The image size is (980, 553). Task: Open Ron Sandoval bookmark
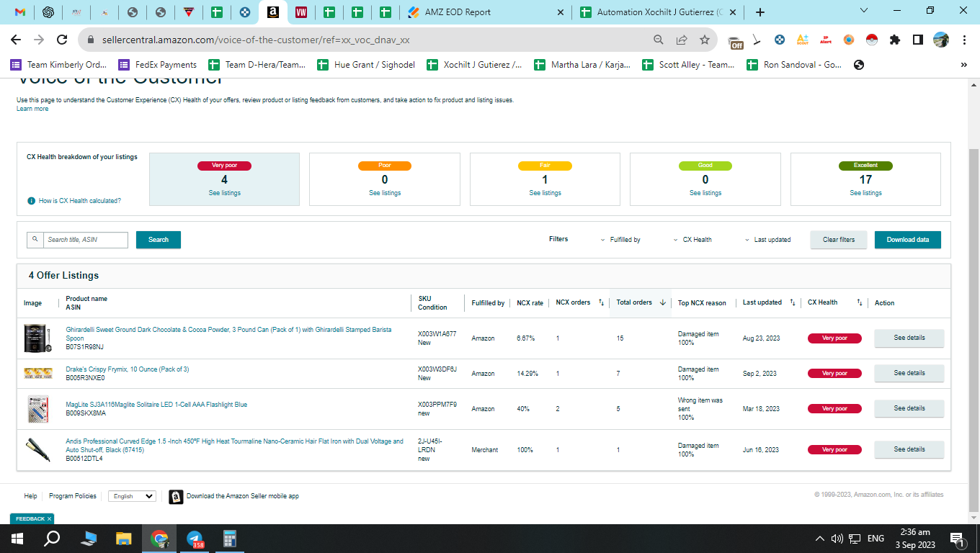coord(794,65)
